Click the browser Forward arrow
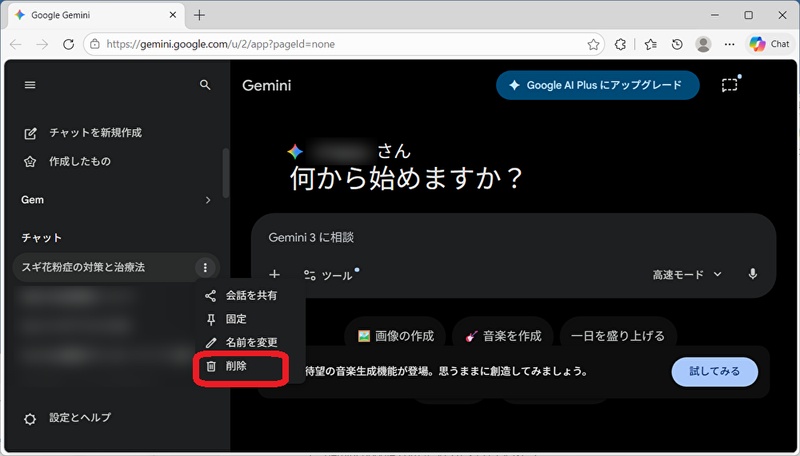 pyautogui.click(x=42, y=44)
